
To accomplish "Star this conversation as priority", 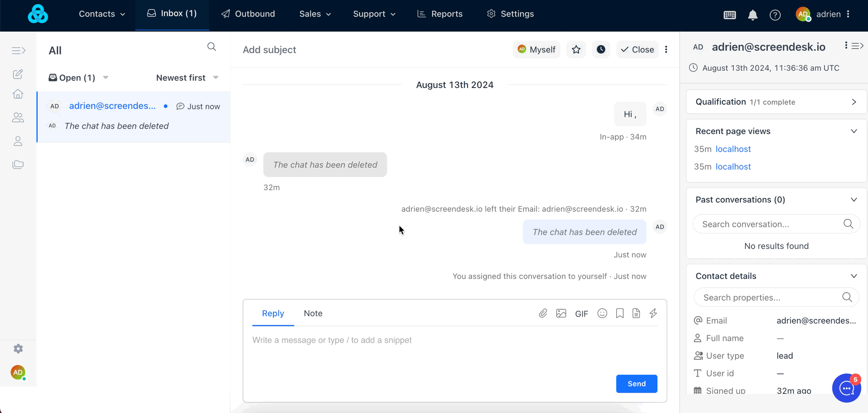I will point(576,49).
